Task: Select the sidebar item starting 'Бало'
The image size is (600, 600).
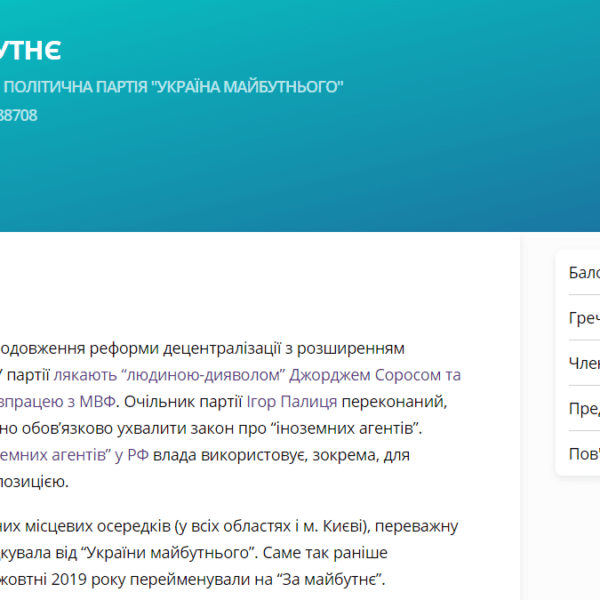Action: pos(584,273)
